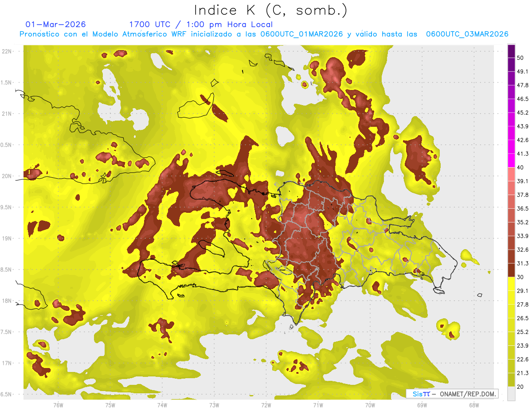Click the legend value "22.6"

(523, 360)
